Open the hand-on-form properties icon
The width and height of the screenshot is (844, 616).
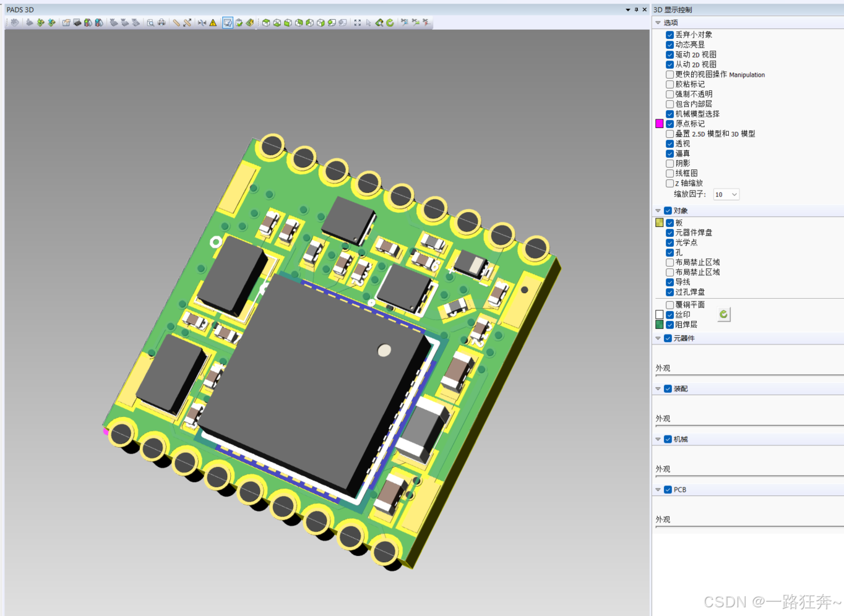(66, 22)
